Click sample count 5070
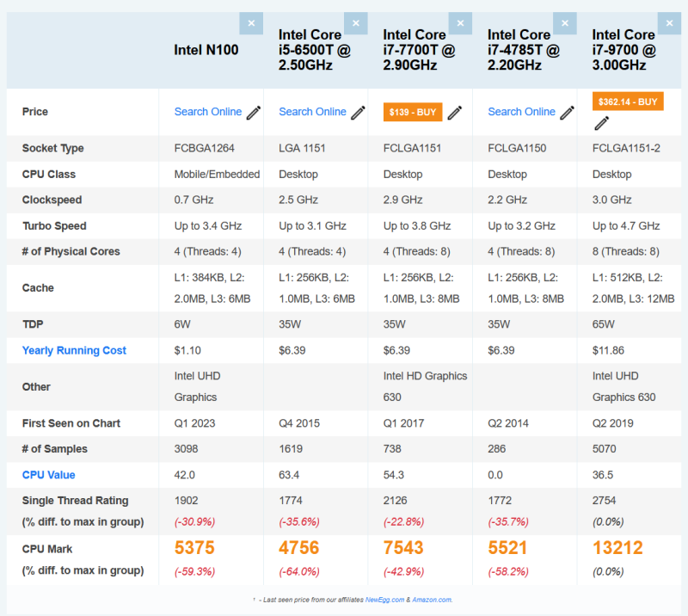This screenshot has height=616, width=688. pos(605,449)
